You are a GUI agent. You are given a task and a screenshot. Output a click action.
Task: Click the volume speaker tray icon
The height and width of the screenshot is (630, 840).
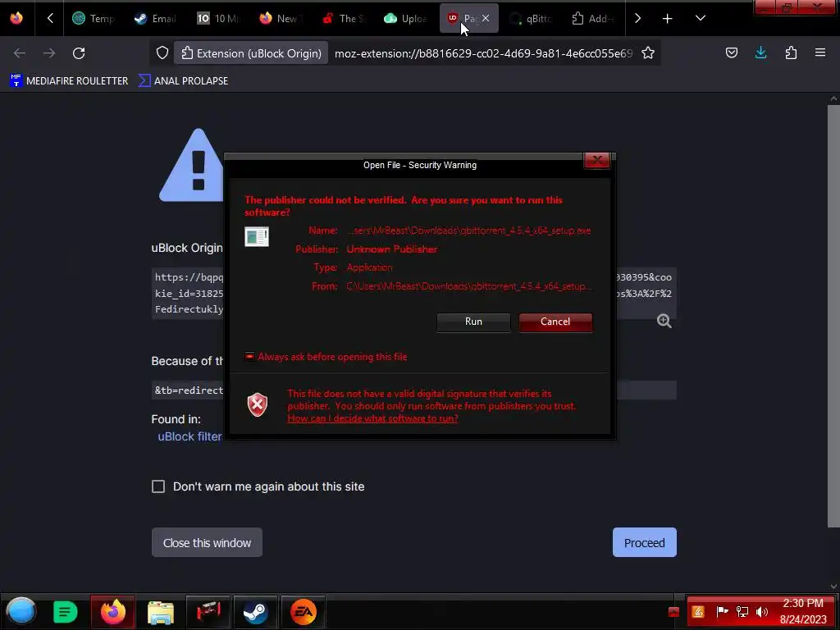click(x=762, y=611)
